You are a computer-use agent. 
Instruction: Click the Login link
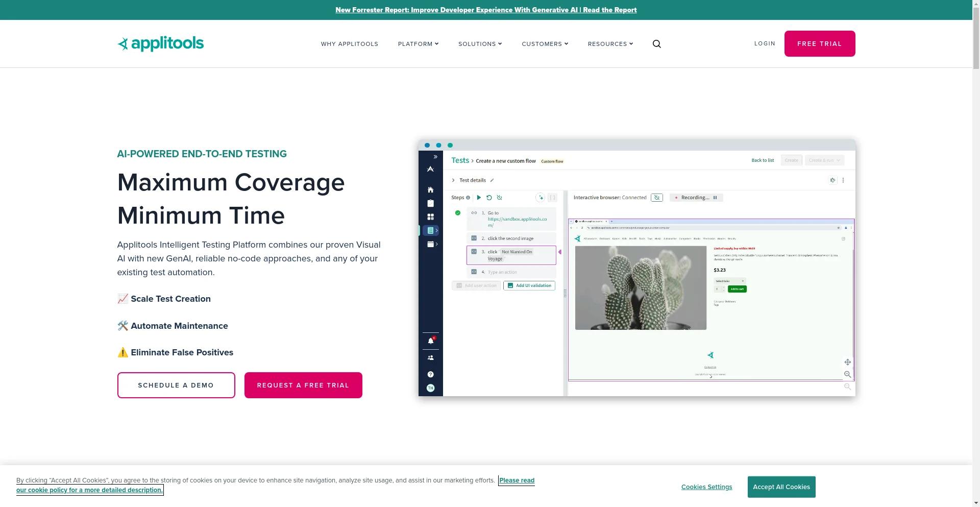click(x=765, y=43)
